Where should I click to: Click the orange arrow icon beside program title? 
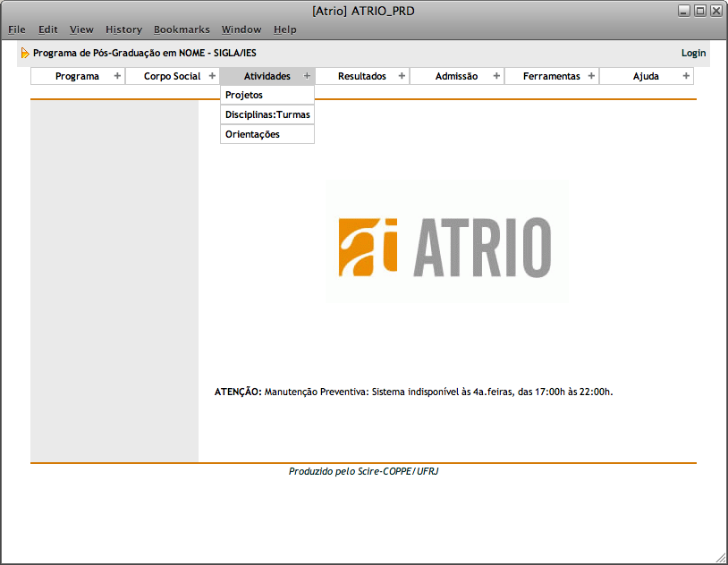coord(25,53)
